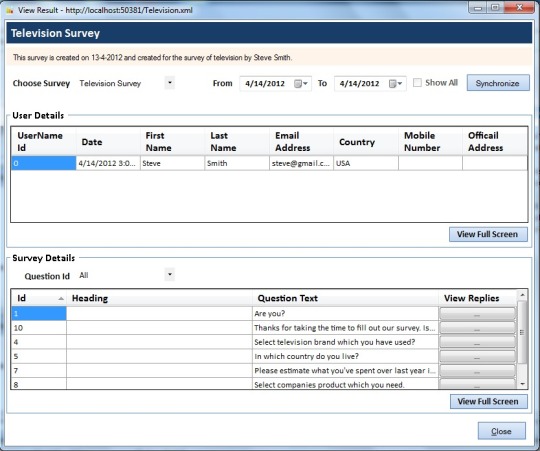Select the 'Steve' first name cell
Image resolution: width=540 pixels, height=451 pixels.
(x=172, y=163)
